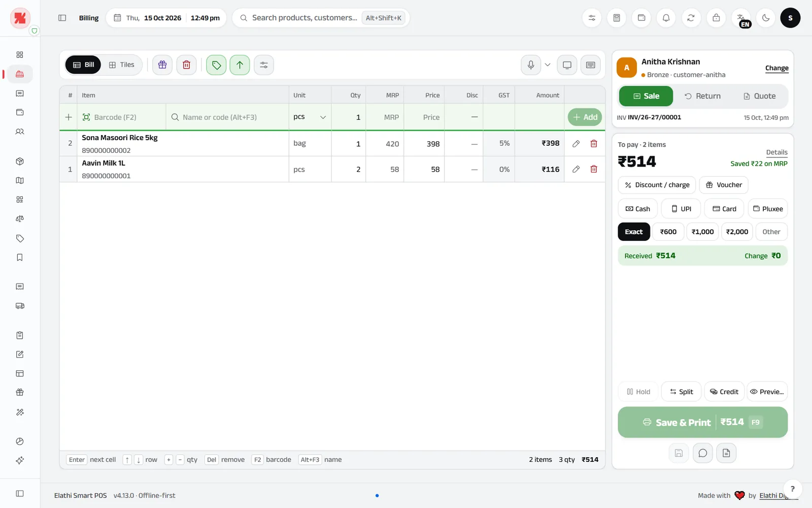Focus the Barcode (F2) input field

[x=122, y=117]
